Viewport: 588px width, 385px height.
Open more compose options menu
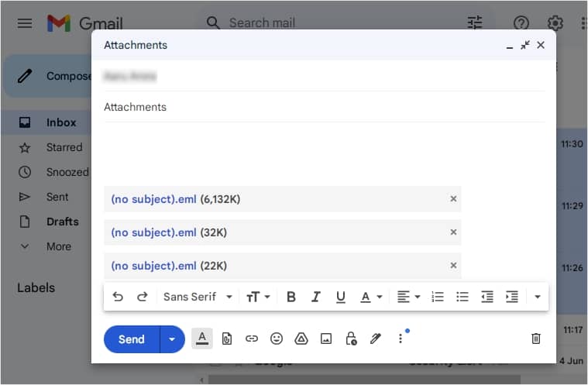point(401,339)
